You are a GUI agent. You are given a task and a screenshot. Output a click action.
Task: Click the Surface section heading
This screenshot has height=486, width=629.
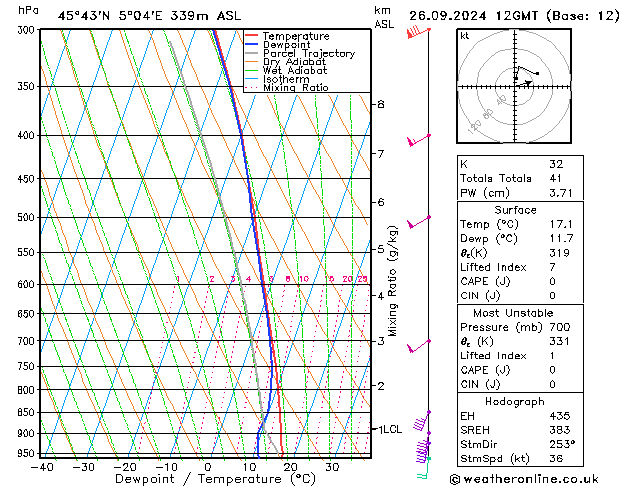click(515, 210)
